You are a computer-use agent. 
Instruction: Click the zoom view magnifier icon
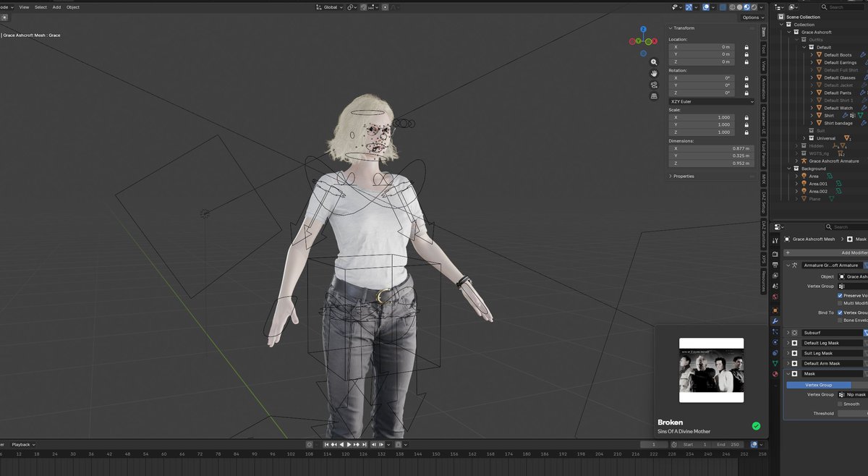coord(654,62)
